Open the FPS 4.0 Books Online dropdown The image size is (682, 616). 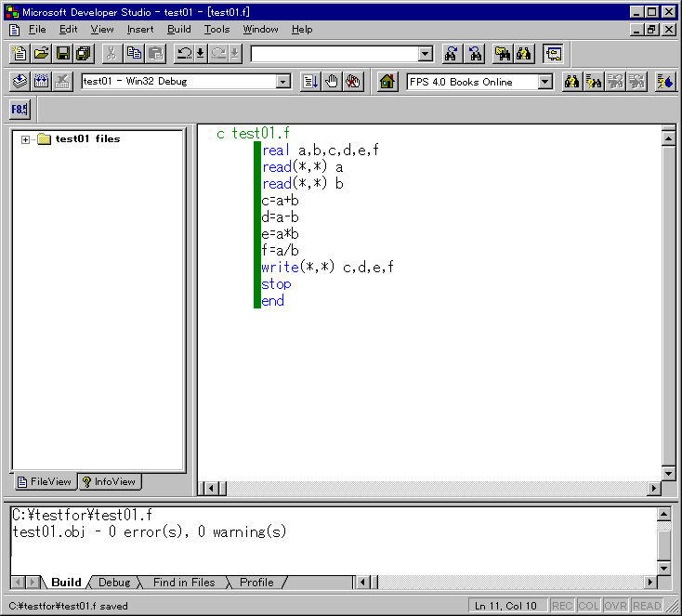[x=545, y=82]
